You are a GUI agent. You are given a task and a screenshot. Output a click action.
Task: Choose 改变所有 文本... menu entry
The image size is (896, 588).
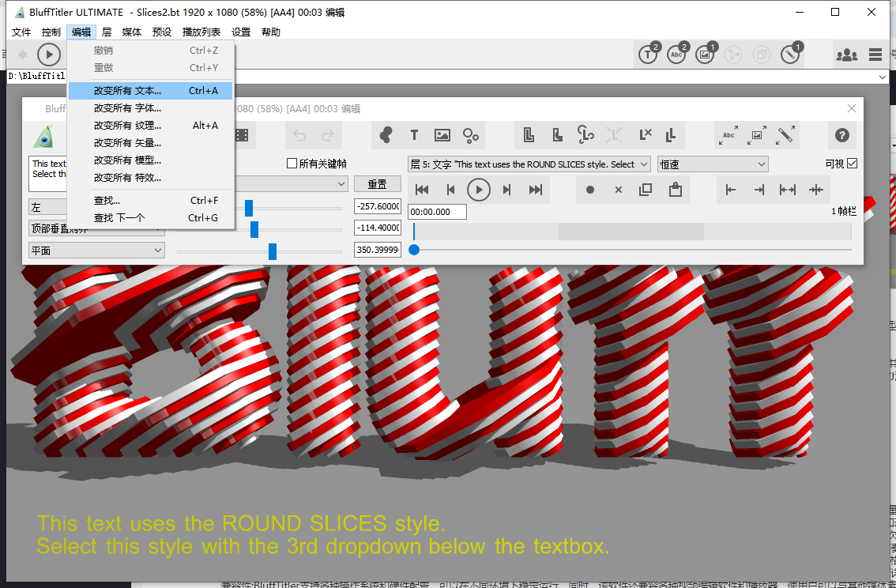pyautogui.click(x=150, y=91)
